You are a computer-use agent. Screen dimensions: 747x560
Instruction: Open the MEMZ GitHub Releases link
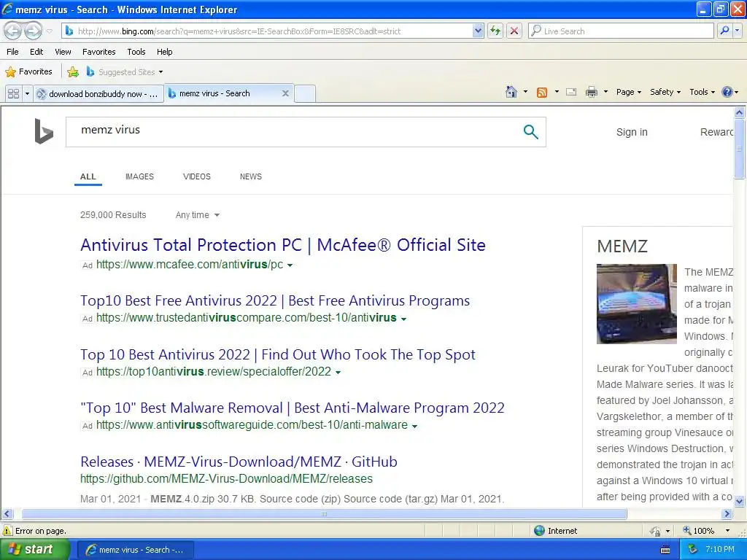click(x=239, y=462)
